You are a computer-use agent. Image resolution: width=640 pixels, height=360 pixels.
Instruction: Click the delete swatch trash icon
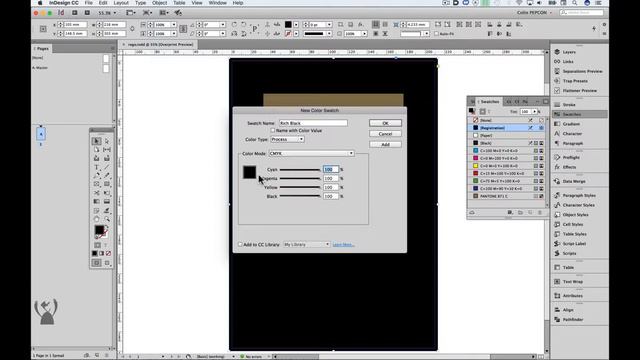540,213
